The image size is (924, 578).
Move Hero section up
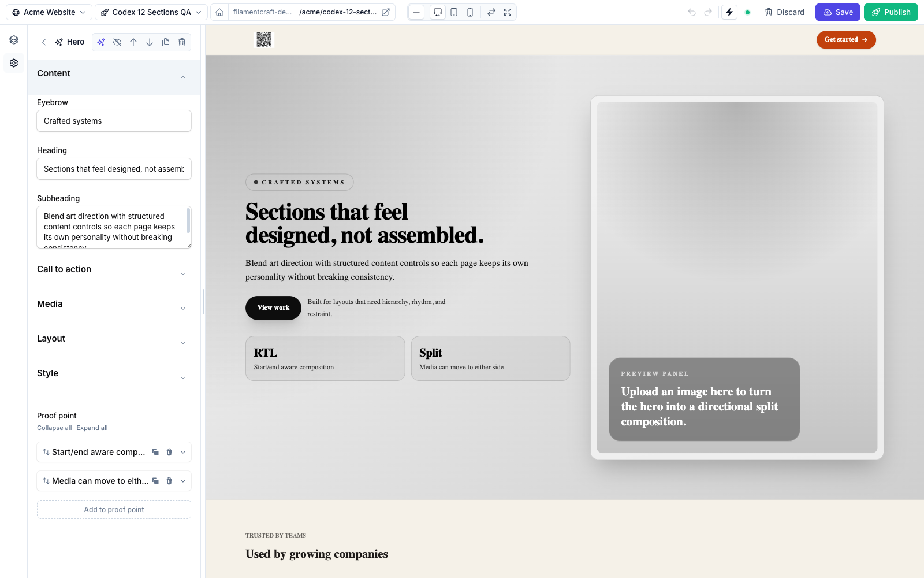click(133, 42)
